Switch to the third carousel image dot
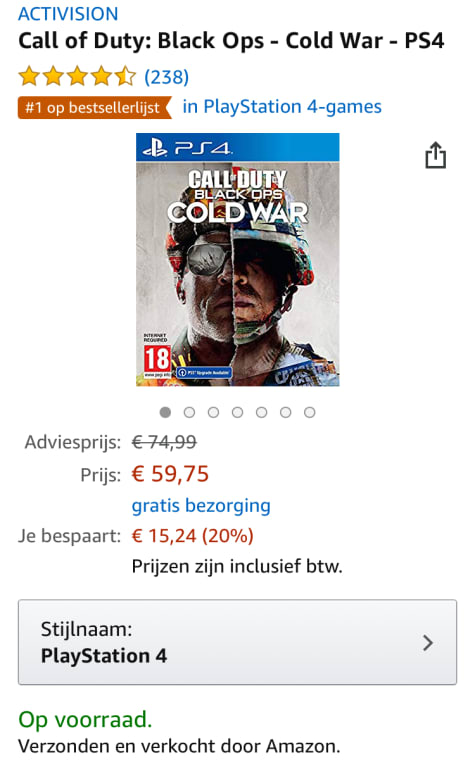This screenshot has height=774, width=475. coord(213,412)
